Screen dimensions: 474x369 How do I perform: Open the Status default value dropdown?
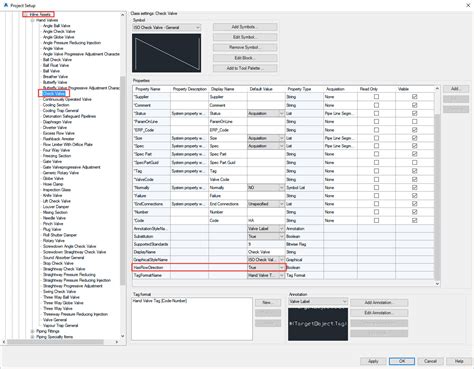point(266,113)
